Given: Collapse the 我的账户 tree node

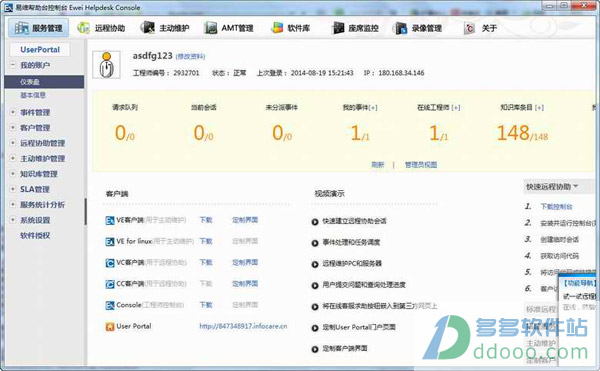Looking at the screenshot, I should click(x=13, y=65).
